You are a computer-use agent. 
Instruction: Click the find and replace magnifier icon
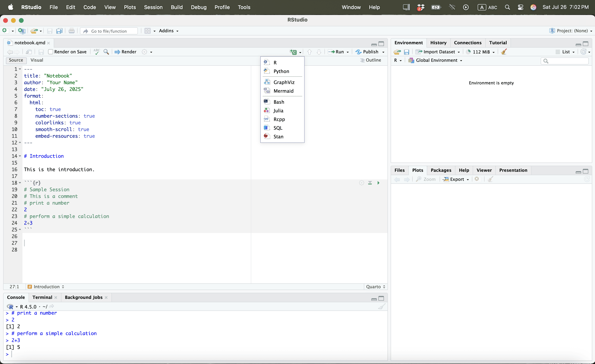coord(106,52)
